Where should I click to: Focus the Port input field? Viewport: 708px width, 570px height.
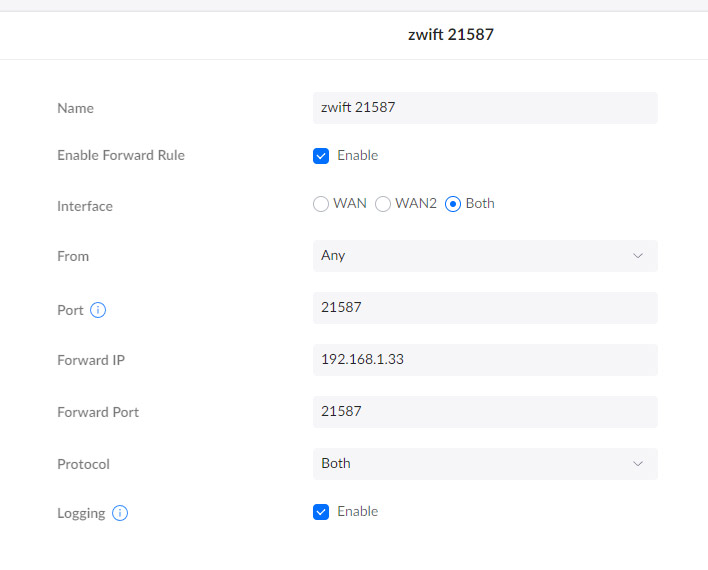[x=484, y=308]
